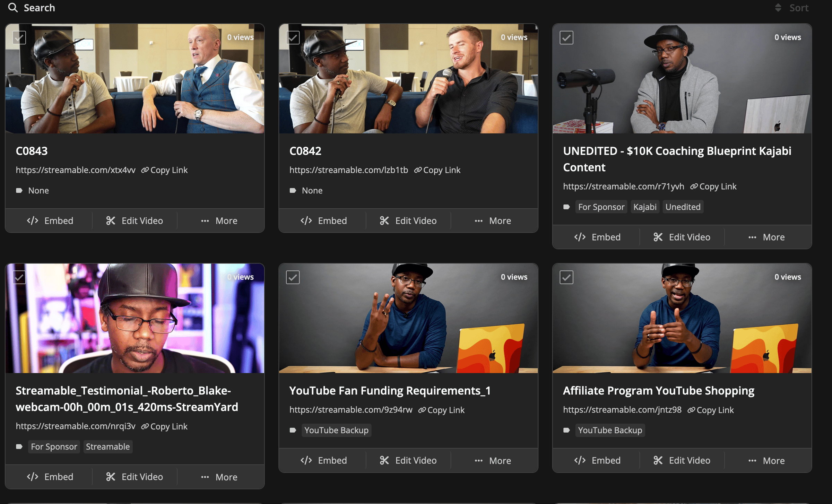Expand More options on the Affiliate Program card
832x504 pixels.
[766, 461]
